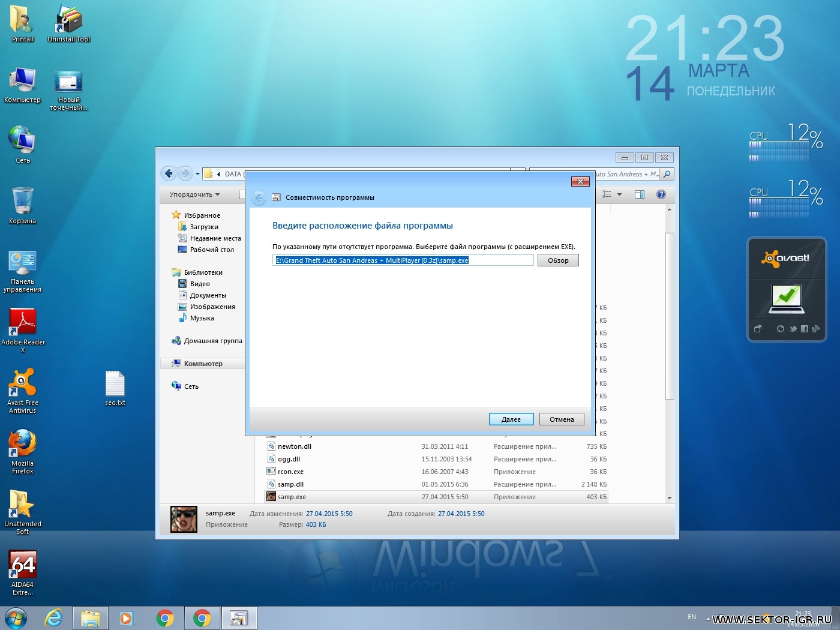Select Загрузки in the navigation pane

tap(204, 227)
